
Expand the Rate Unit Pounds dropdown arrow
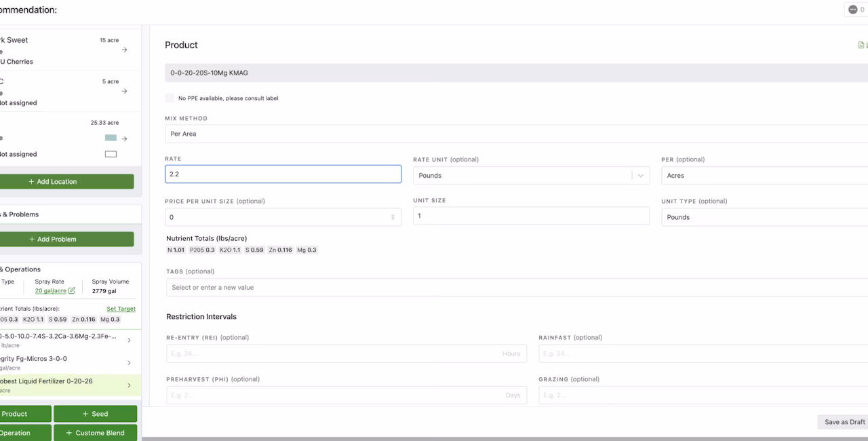pyautogui.click(x=640, y=176)
